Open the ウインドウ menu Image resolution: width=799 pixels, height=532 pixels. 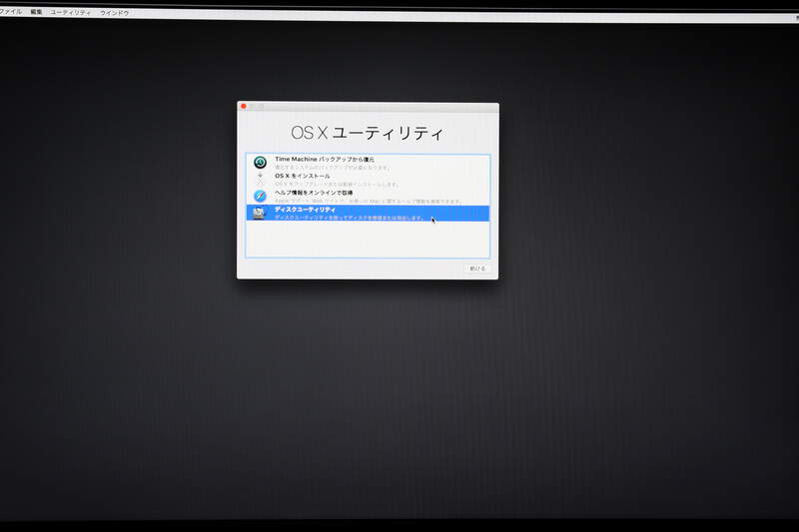coord(114,13)
